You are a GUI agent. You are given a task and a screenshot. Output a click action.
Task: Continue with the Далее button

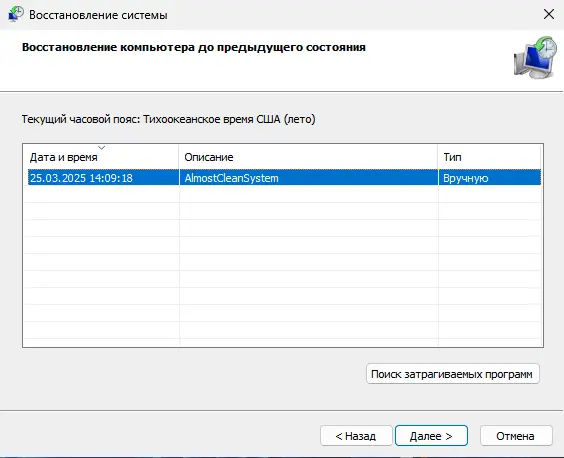(x=431, y=436)
